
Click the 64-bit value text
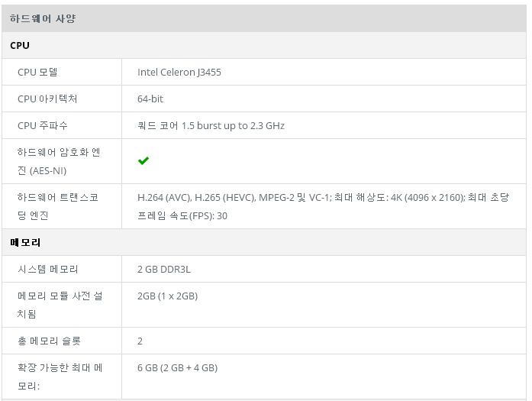tap(150, 99)
